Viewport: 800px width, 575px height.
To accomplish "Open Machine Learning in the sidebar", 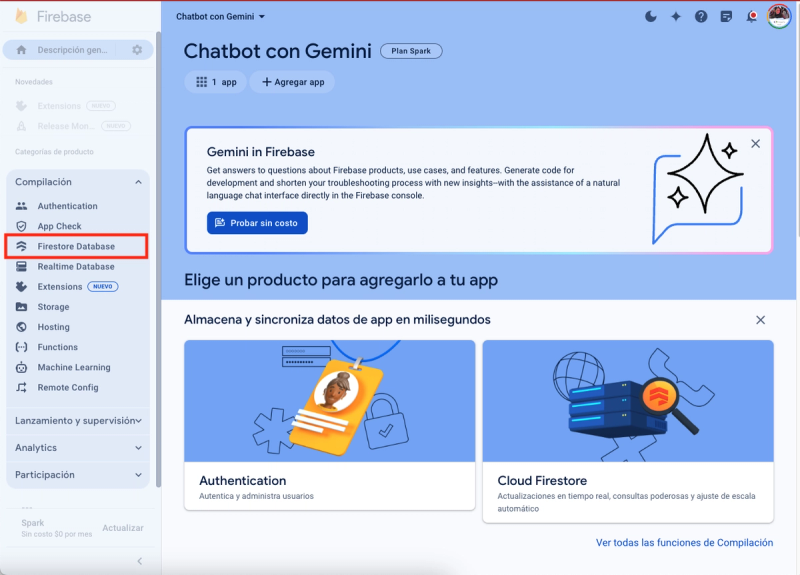I will tap(74, 367).
